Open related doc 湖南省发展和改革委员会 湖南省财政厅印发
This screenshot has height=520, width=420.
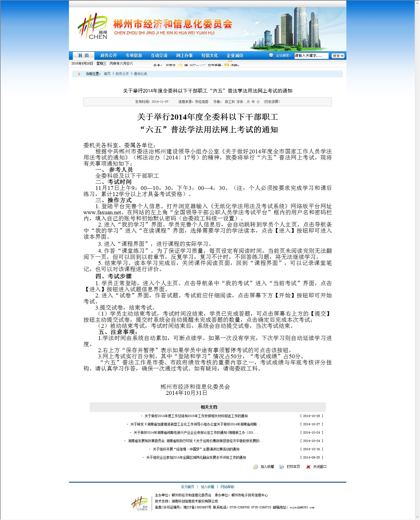pos(196,441)
